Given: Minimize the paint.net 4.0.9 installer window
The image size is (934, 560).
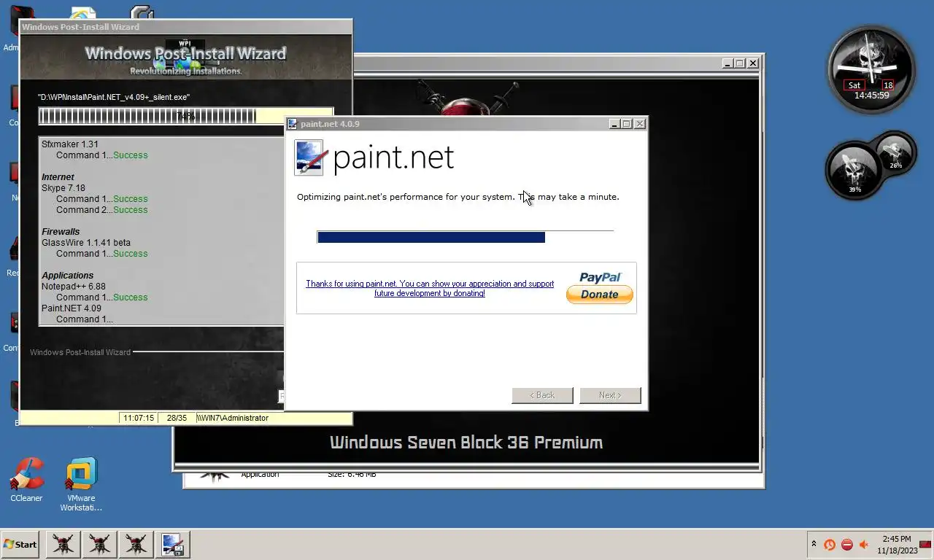Looking at the screenshot, I should coord(615,124).
